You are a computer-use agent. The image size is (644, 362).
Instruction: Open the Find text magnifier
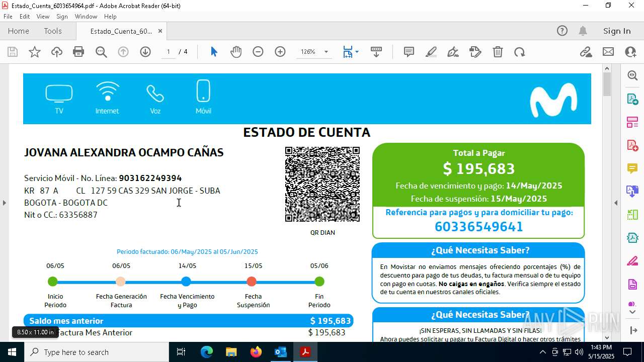coord(101,52)
